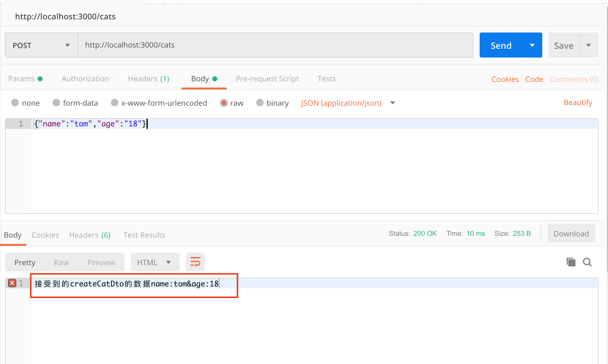This screenshot has width=608, height=364.
Task: Switch to the Params request tab
Action: pyautogui.click(x=25, y=79)
